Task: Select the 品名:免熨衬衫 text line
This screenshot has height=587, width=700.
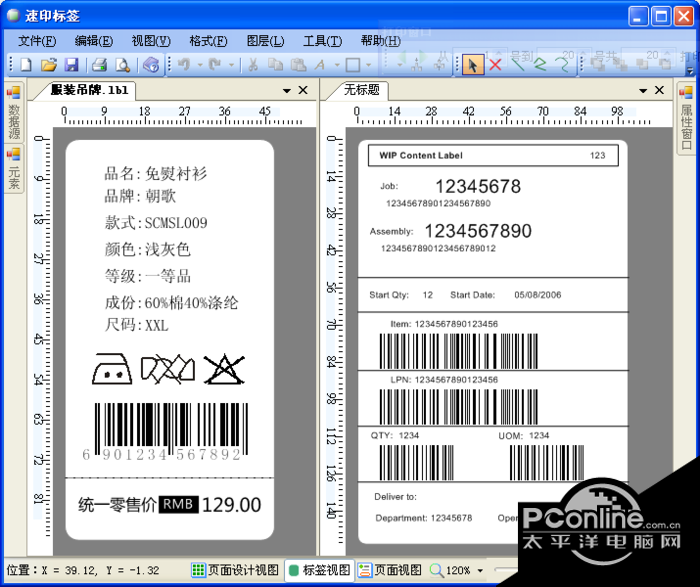Action: coord(155,174)
